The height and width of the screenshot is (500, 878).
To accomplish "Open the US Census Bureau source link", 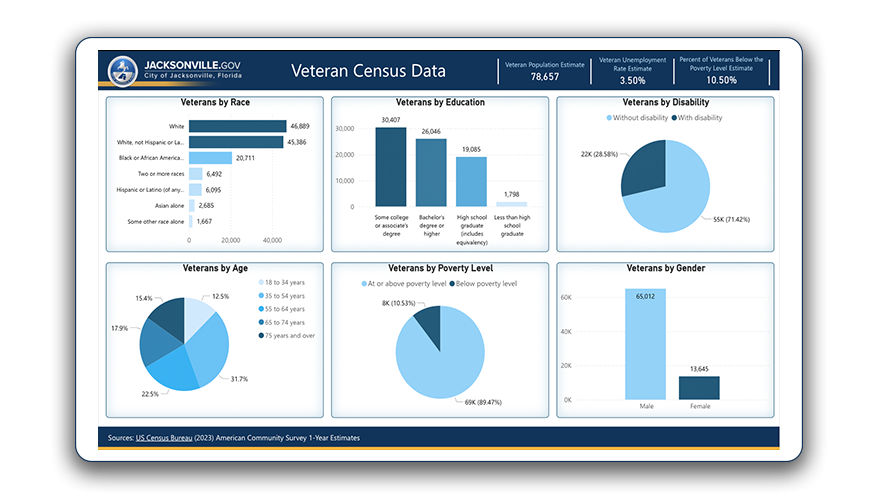I will tap(164, 438).
